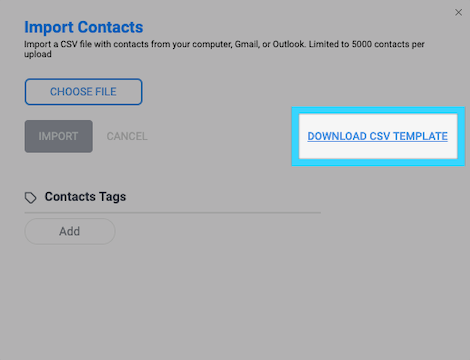
Task: Click the highlighted CSV template box
Action: (378, 136)
